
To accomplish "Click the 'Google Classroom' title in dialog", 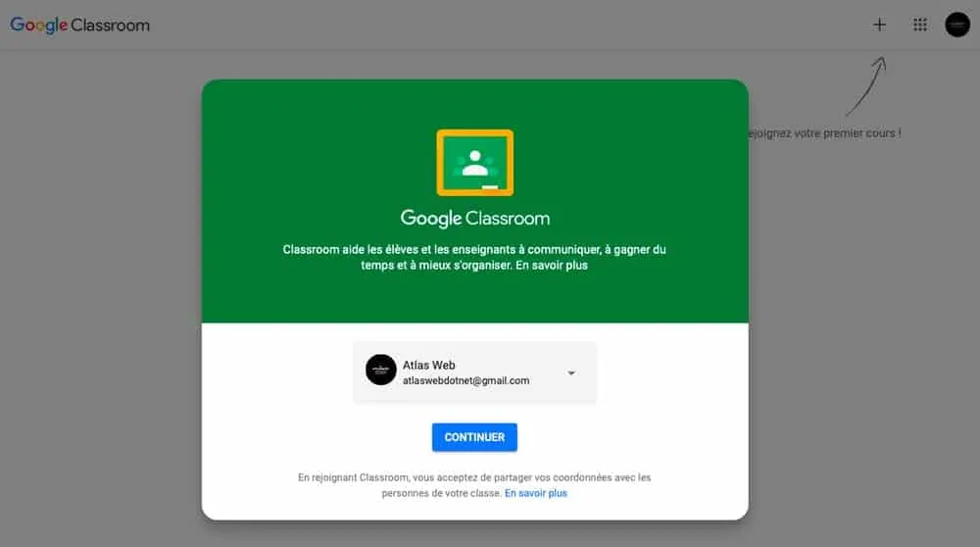I will [475, 219].
